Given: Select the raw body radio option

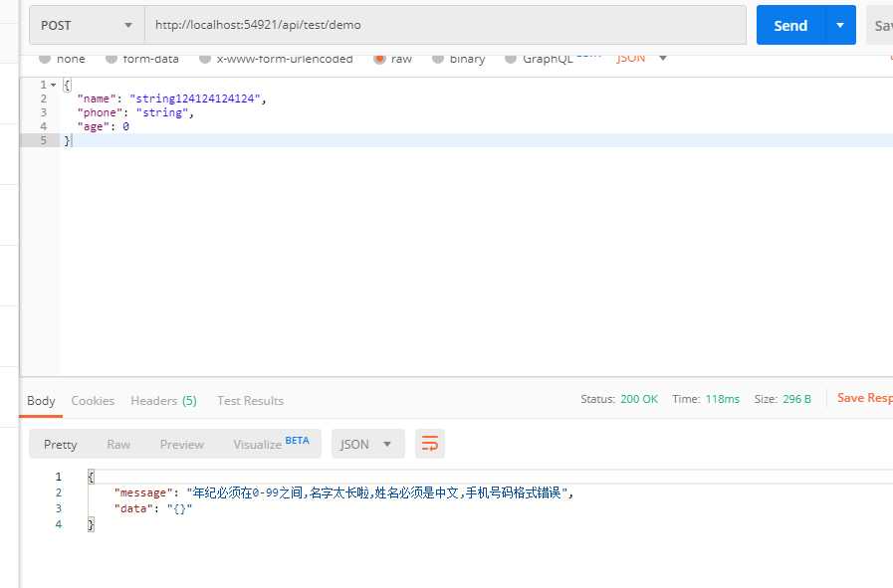Looking at the screenshot, I should (x=393, y=59).
